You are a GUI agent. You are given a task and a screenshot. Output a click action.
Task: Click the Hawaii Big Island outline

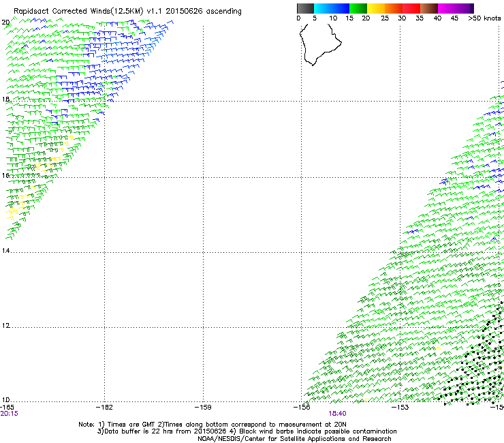[320, 44]
